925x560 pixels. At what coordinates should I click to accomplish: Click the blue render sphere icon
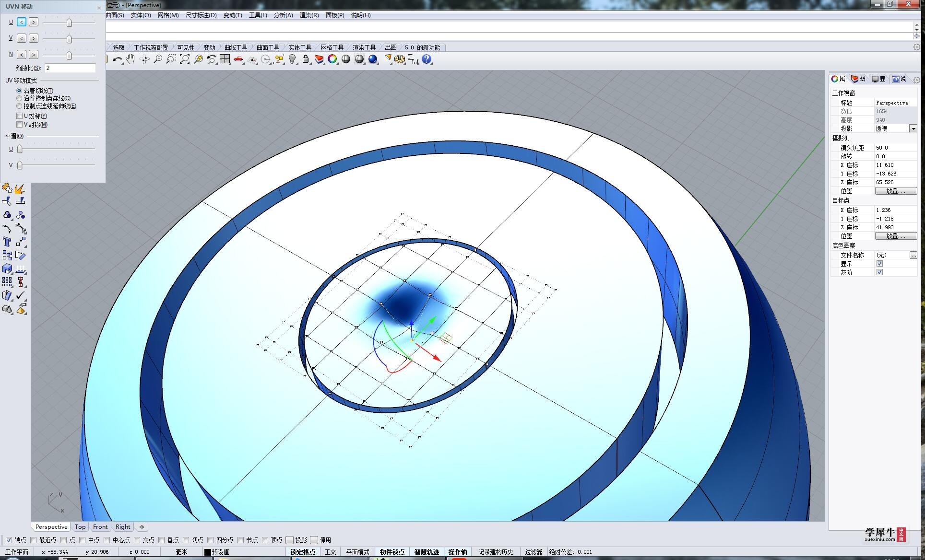373,59
